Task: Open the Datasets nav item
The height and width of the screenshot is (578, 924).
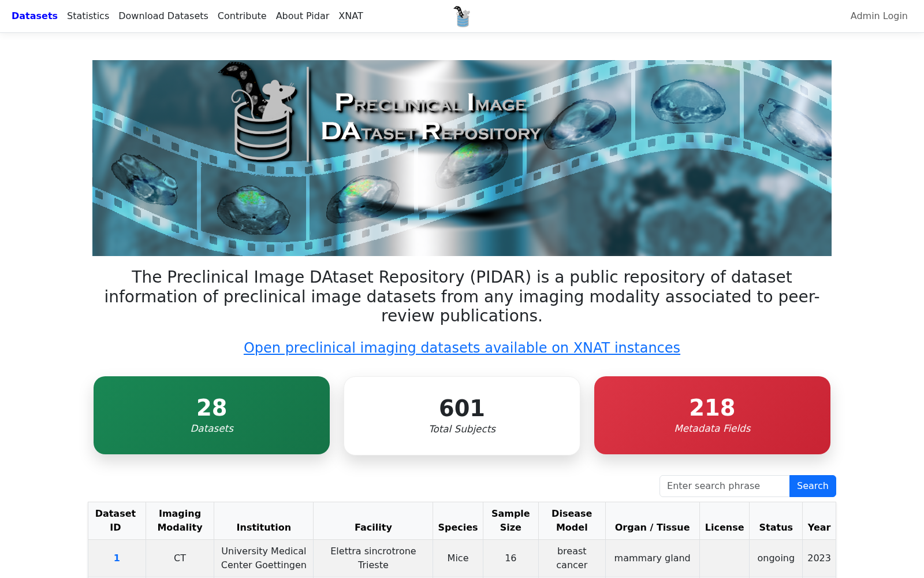Action: pos(35,16)
